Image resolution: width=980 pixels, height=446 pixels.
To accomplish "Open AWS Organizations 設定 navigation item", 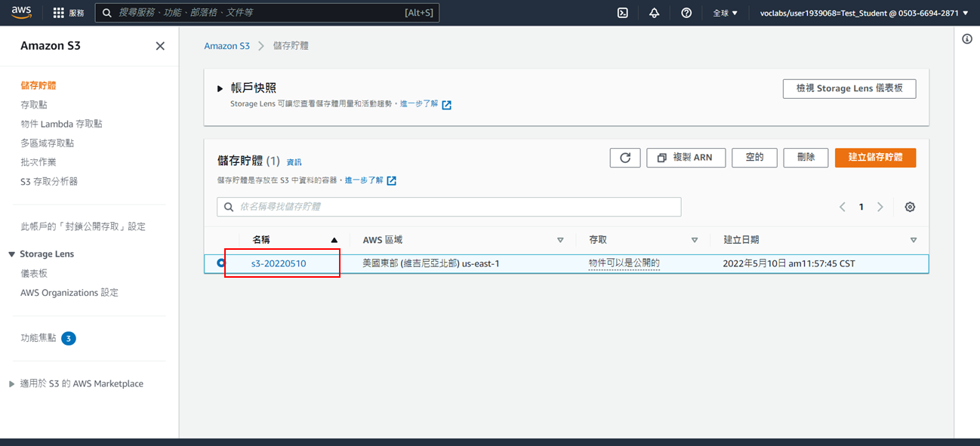I will pyautogui.click(x=69, y=293).
